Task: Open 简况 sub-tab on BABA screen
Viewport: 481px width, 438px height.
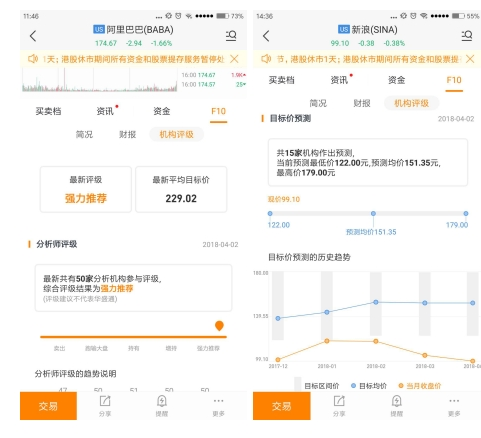Action: click(84, 134)
